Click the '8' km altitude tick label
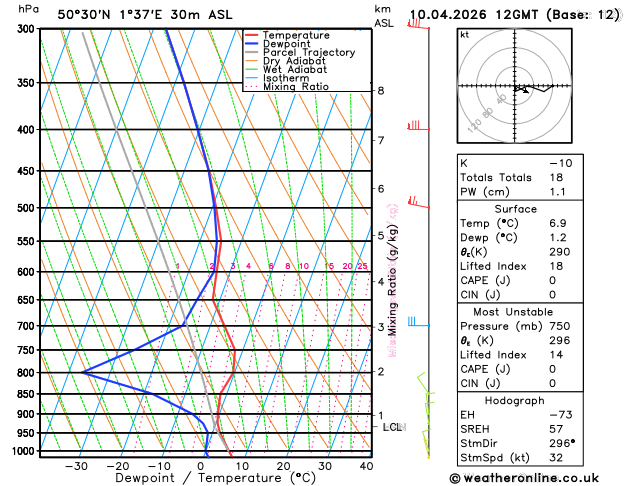Image resolution: width=629 pixels, height=486 pixels. (381, 91)
